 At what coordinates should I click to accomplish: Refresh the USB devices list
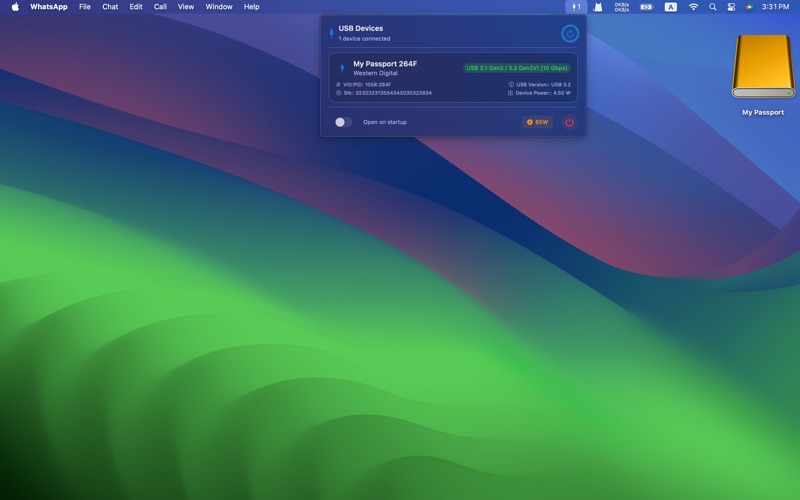(x=570, y=33)
